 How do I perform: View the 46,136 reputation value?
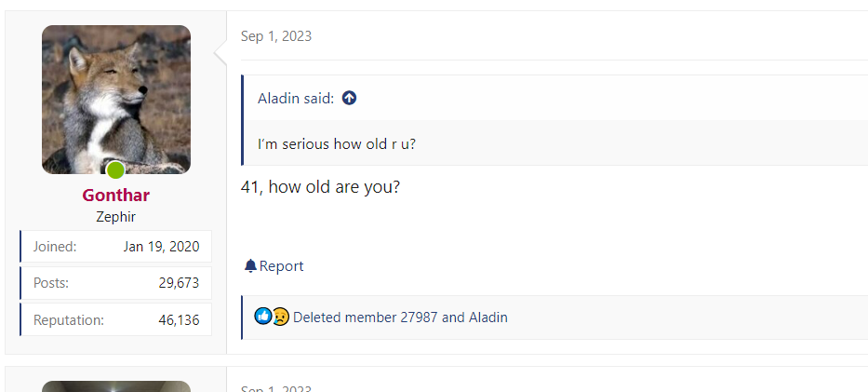179,320
